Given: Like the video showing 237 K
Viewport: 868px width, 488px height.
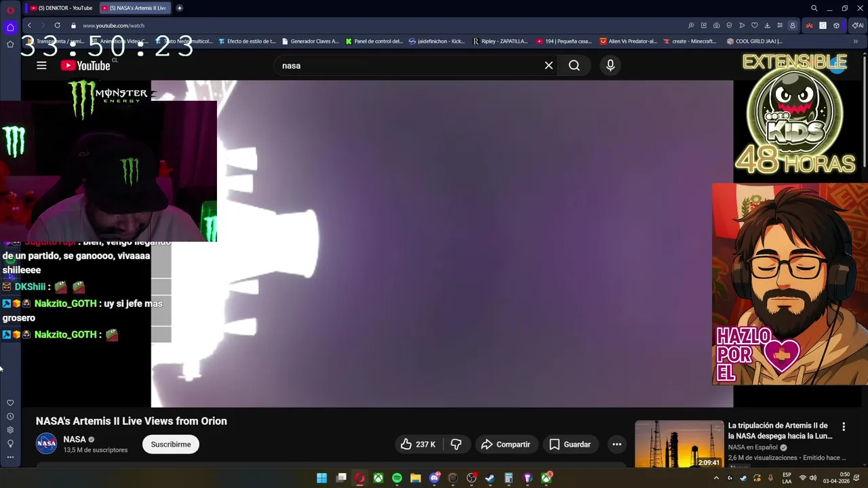Looking at the screenshot, I should (x=418, y=445).
